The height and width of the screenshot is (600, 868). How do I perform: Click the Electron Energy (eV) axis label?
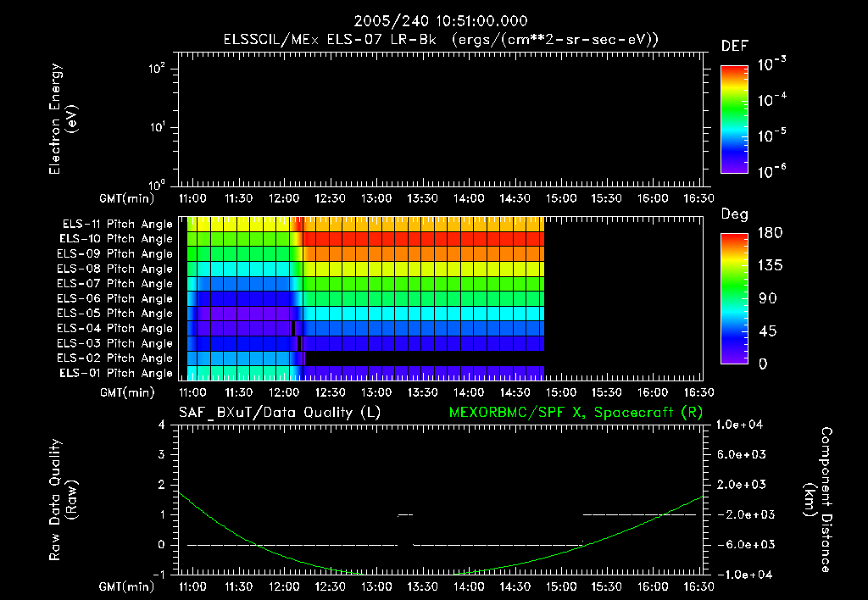coord(63,119)
